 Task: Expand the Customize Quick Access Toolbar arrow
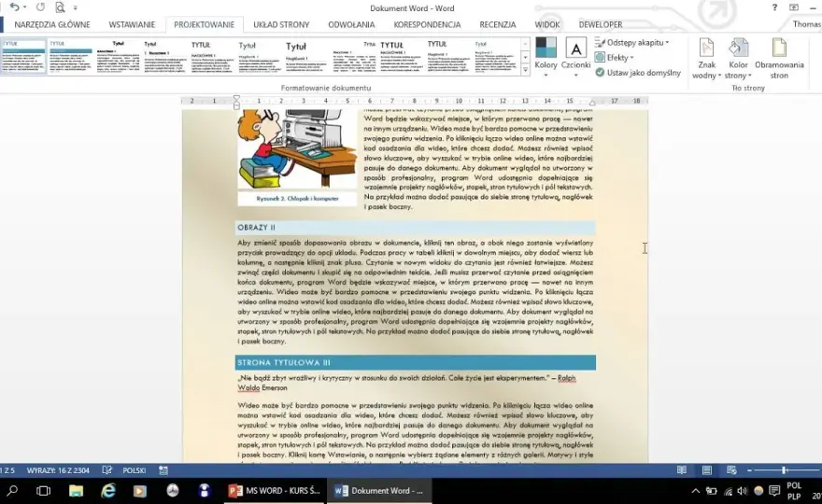tap(76, 7)
